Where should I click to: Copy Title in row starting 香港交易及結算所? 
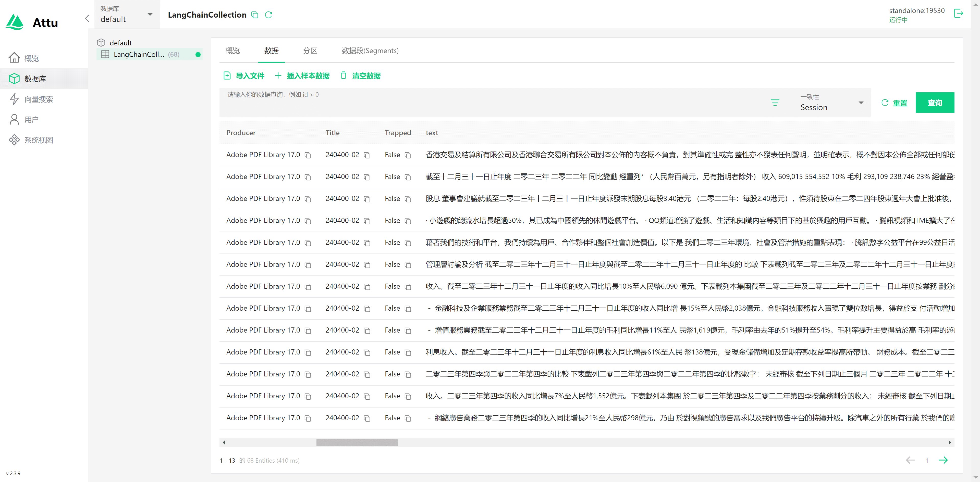367,155
